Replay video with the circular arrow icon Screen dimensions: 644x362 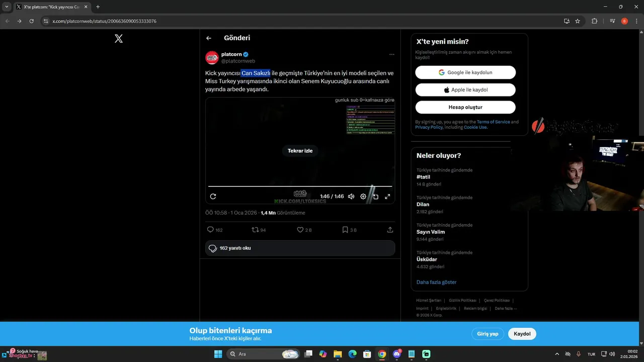click(213, 197)
